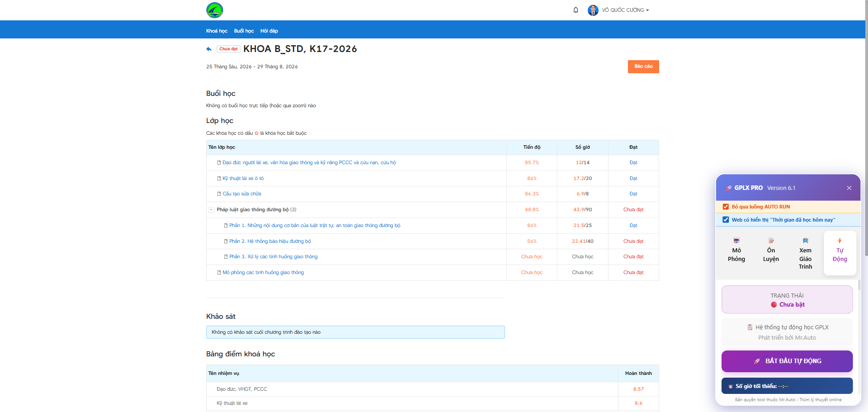Click the document icon beside Mô phỏng các tình huống

point(219,272)
